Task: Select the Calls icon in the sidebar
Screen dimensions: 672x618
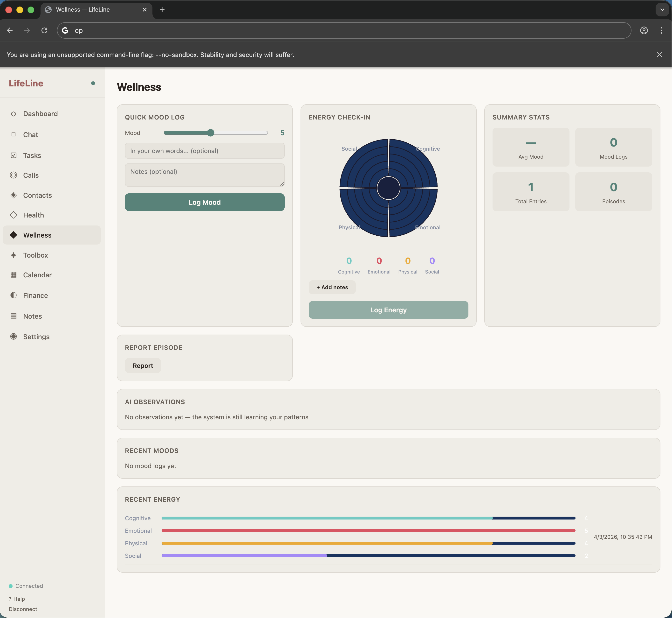Action: [x=14, y=175]
